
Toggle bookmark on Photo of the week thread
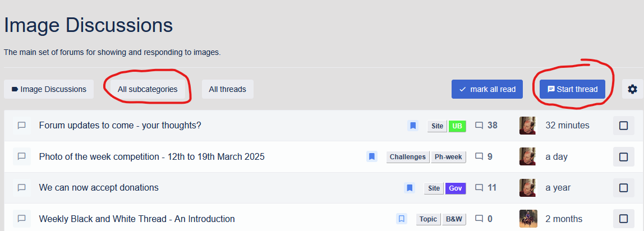click(x=372, y=157)
